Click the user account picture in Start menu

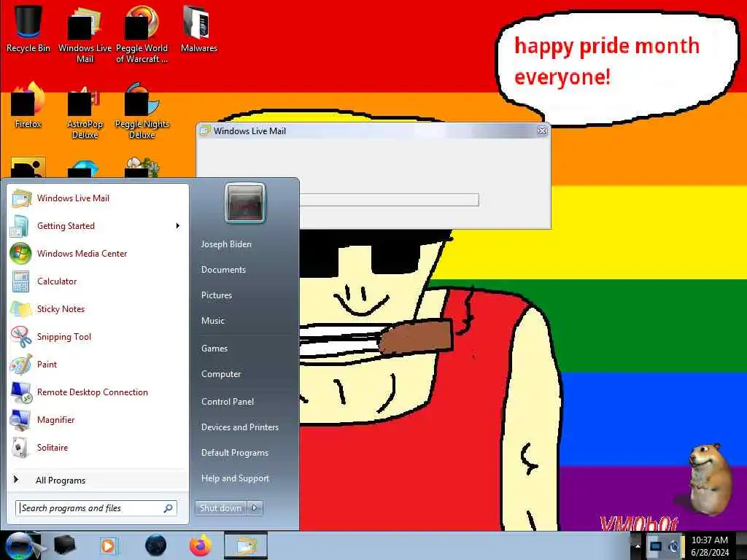click(x=244, y=203)
